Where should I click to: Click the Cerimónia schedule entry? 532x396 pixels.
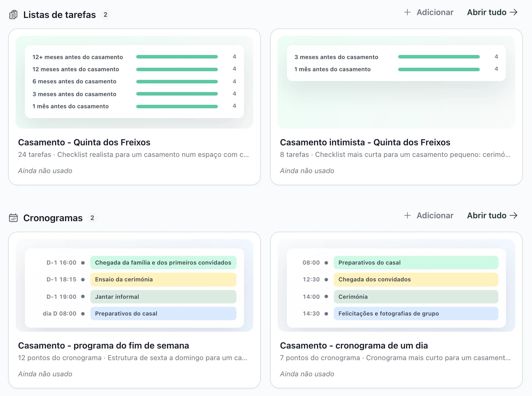tap(416, 297)
